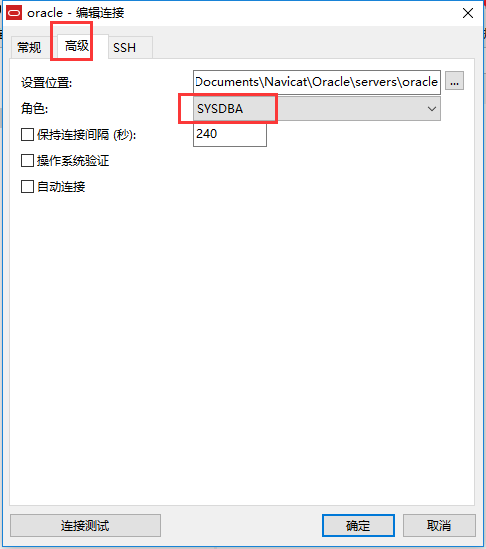The height and width of the screenshot is (549, 486).
Task: Select the 高级 tab
Action: coord(77,46)
